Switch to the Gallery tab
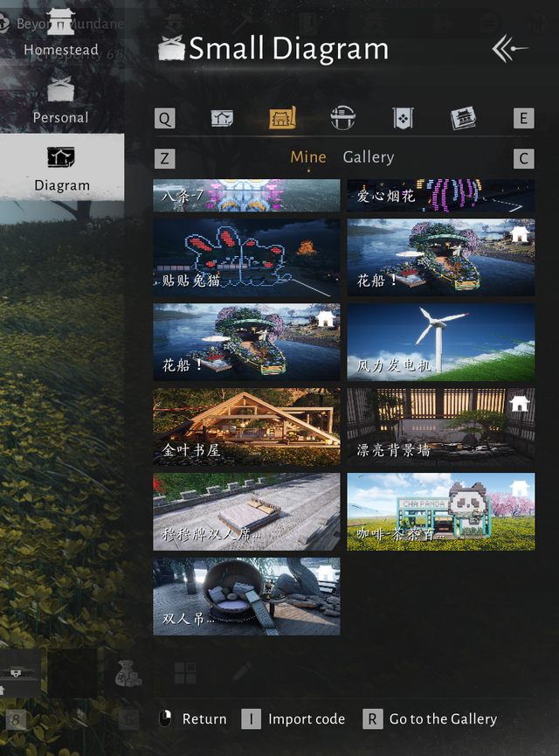The height and width of the screenshot is (756, 559). click(x=369, y=157)
